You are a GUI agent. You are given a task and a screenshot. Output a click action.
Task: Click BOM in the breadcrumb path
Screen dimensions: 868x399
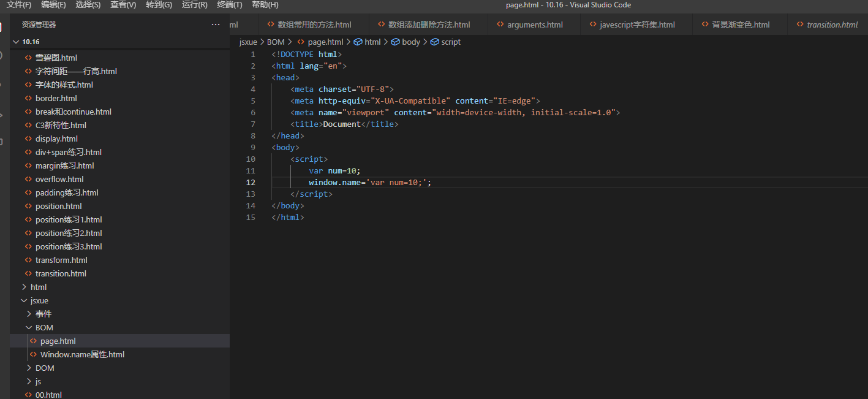coord(276,42)
